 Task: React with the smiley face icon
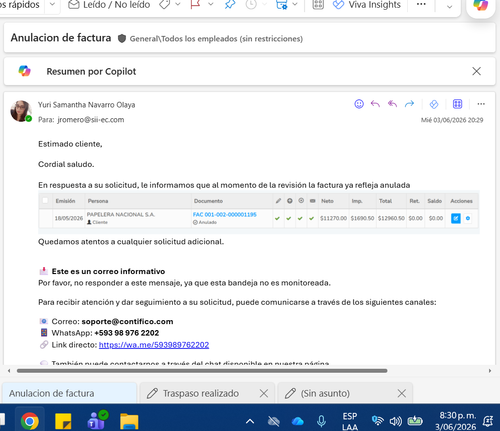359,104
